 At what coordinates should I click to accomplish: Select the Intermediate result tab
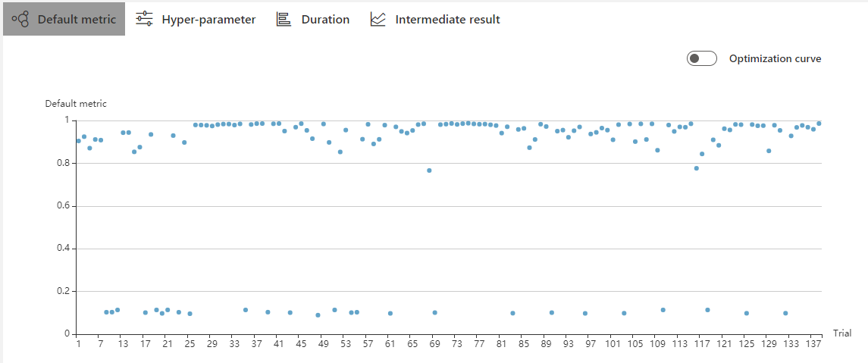click(447, 19)
